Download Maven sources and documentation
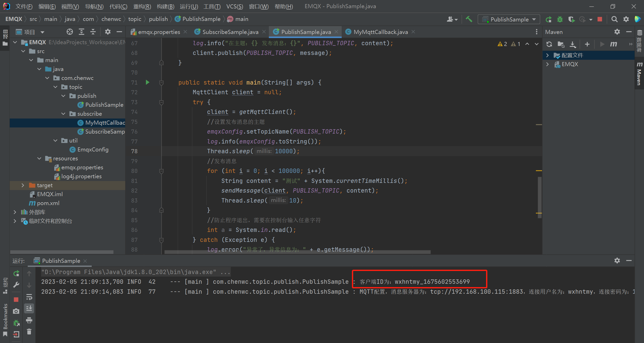This screenshot has height=343, width=644. pyautogui.click(x=573, y=44)
